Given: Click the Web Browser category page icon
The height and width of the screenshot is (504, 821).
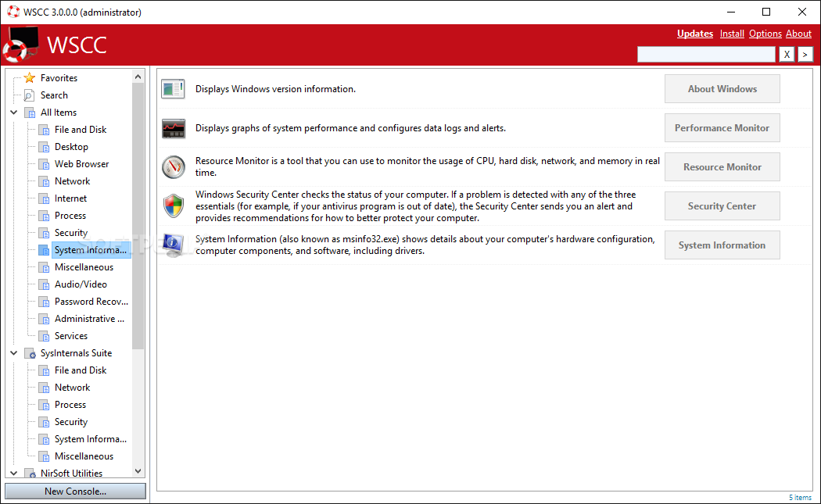Looking at the screenshot, I should click(45, 164).
